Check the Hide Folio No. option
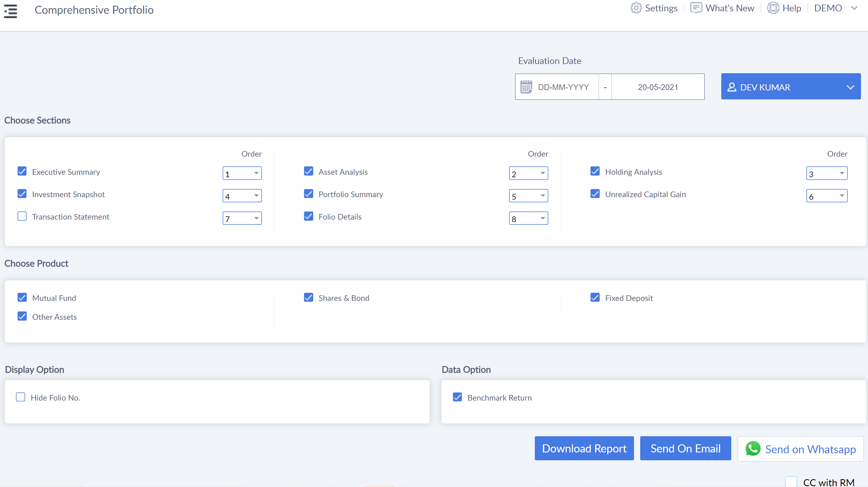Viewport: 868px width, 487px height. coord(21,397)
